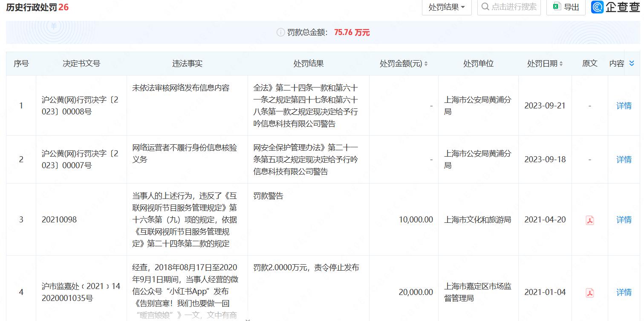View 详情 for the 2021-04-20 penalty

point(624,220)
